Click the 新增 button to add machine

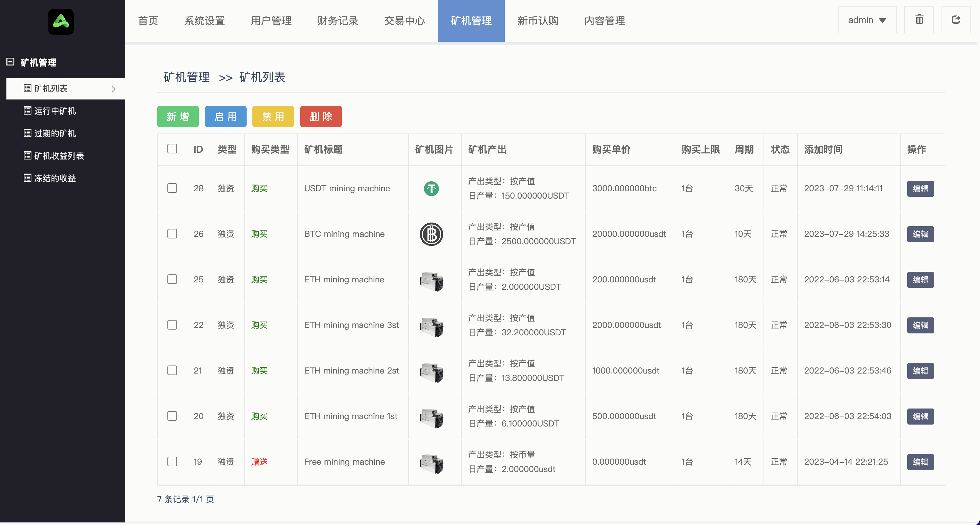(178, 116)
